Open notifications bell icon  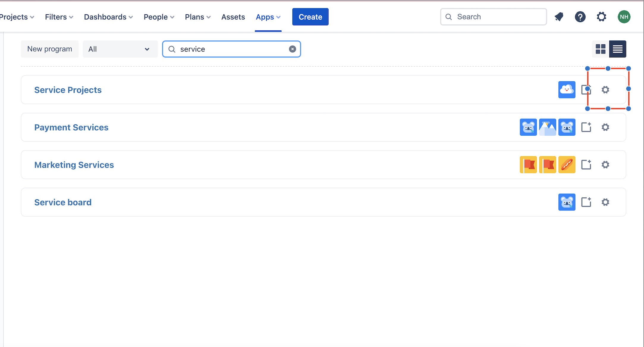coord(559,17)
